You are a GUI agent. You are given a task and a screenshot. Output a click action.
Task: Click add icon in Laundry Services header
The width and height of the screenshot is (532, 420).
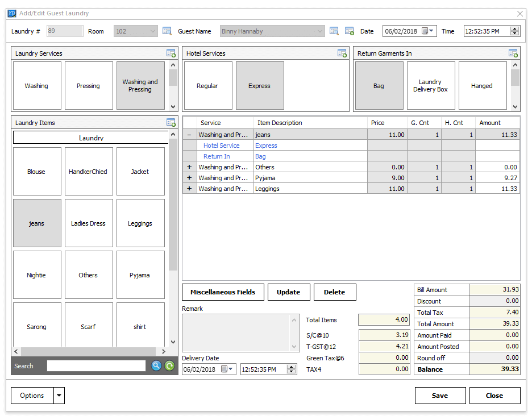coord(171,53)
